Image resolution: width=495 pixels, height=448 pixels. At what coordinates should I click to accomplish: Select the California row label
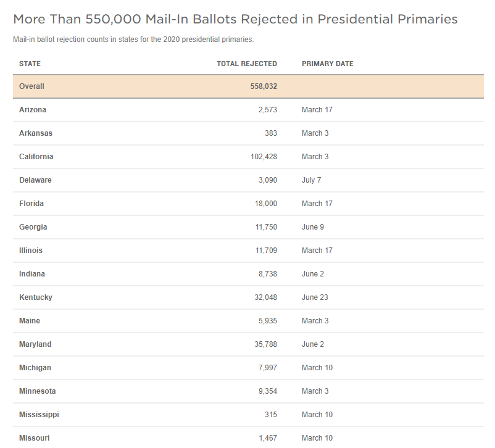pos(36,157)
